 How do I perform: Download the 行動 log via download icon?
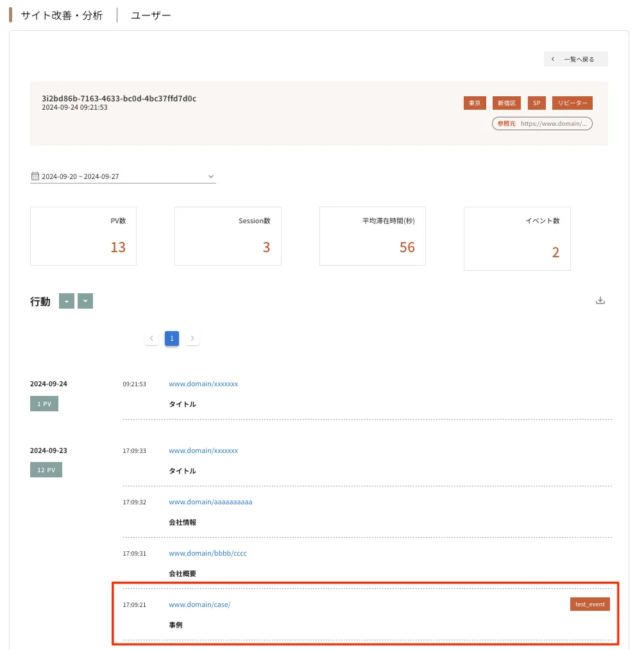[x=600, y=300]
